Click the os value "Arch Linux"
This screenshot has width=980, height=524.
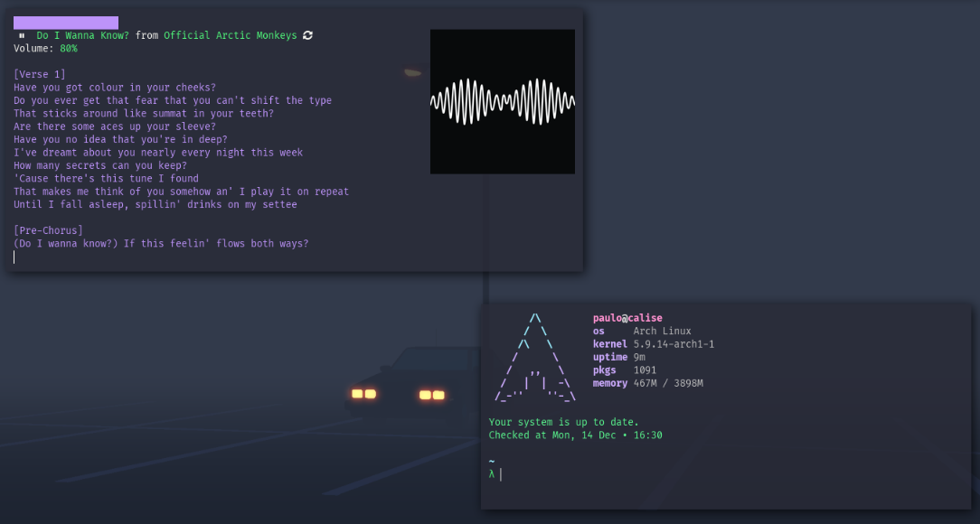662,331
